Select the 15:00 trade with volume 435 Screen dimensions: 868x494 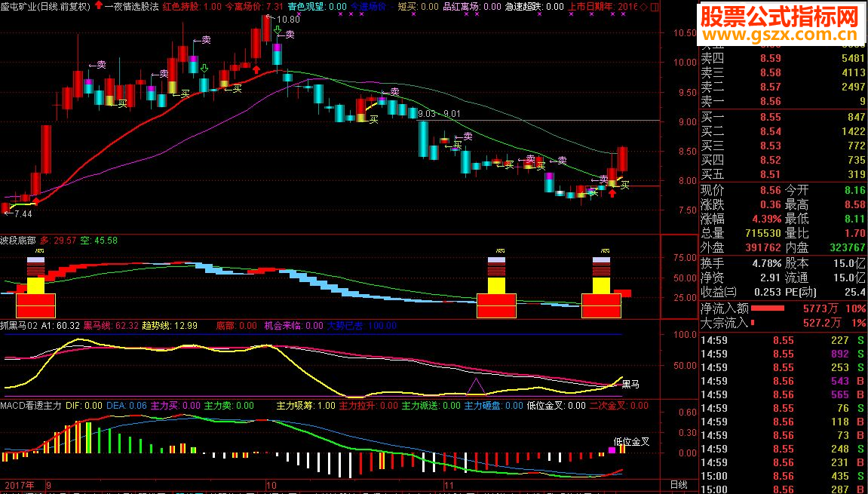pos(783,476)
